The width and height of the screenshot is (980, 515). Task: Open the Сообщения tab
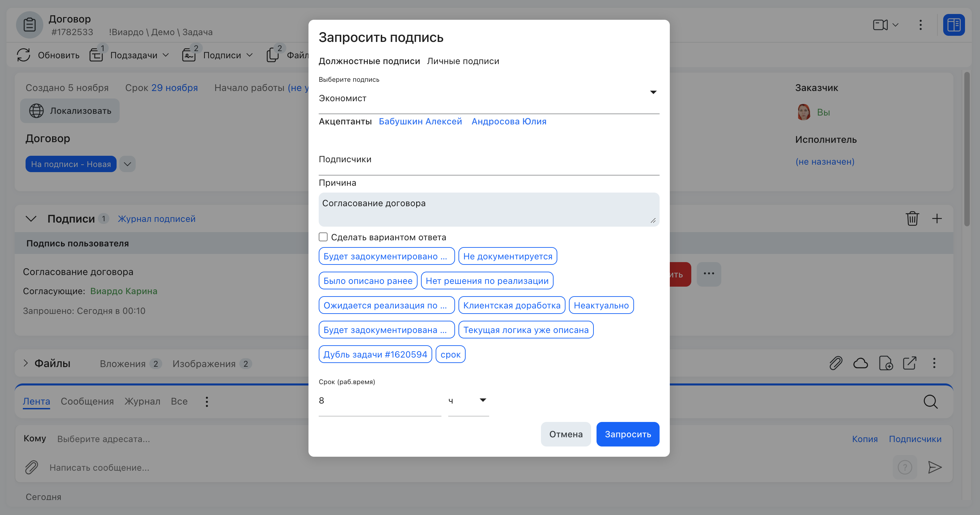pyautogui.click(x=87, y=402)
